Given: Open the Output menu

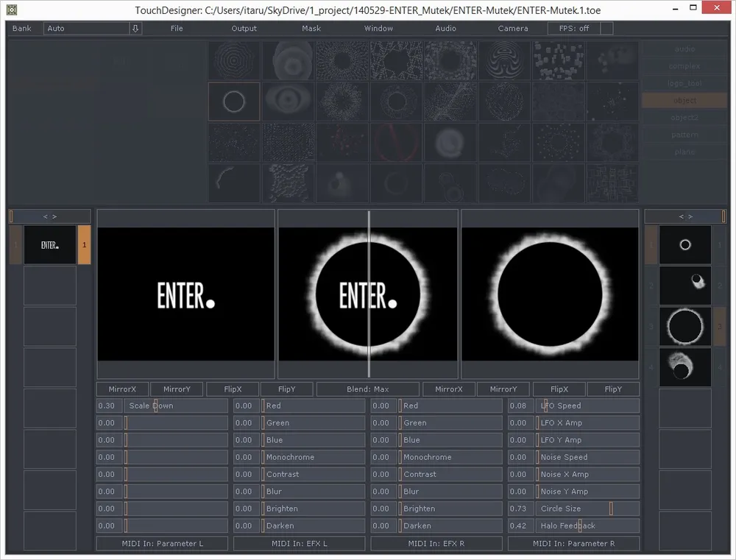Looking at the screenshot, I should click(x=244, y=28).
